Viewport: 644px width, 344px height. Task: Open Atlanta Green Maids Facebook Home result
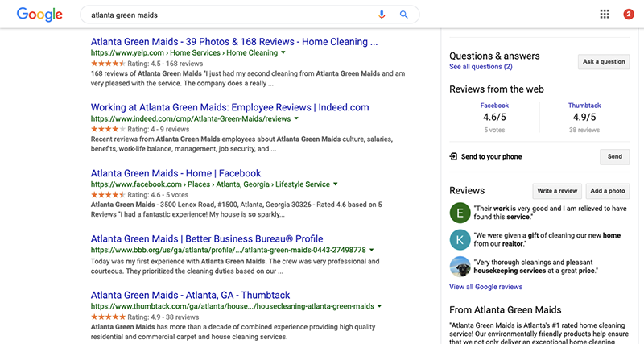(175, 173)
